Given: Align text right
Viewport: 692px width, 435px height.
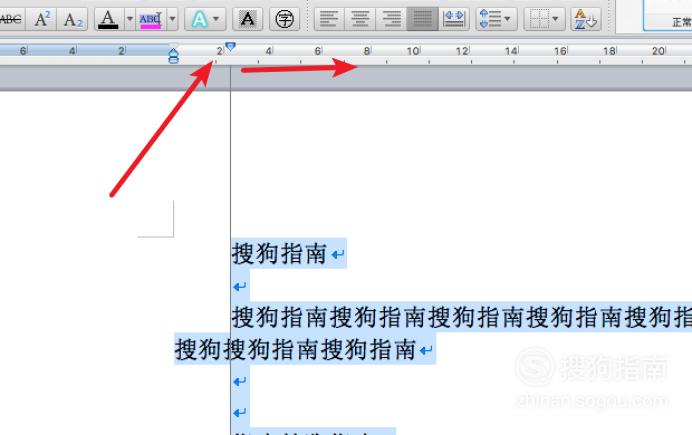Looking at the screenshot, I should point(391,19).
